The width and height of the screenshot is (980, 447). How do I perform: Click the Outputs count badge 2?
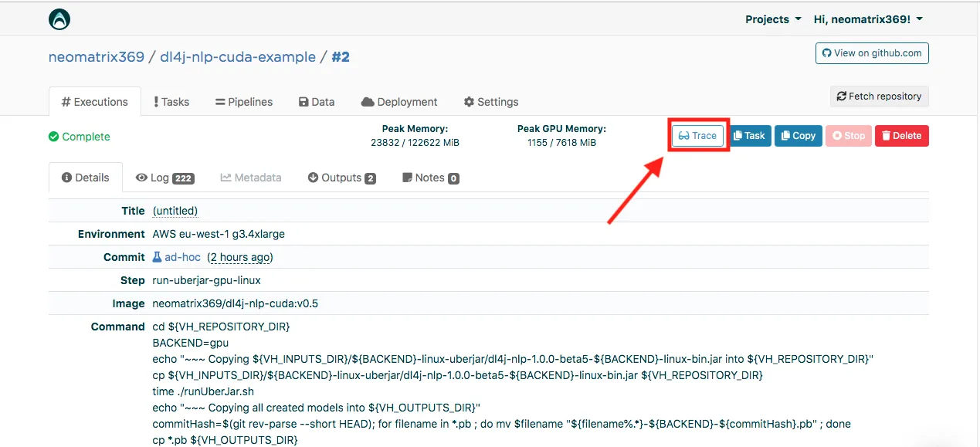coord(371,178)
